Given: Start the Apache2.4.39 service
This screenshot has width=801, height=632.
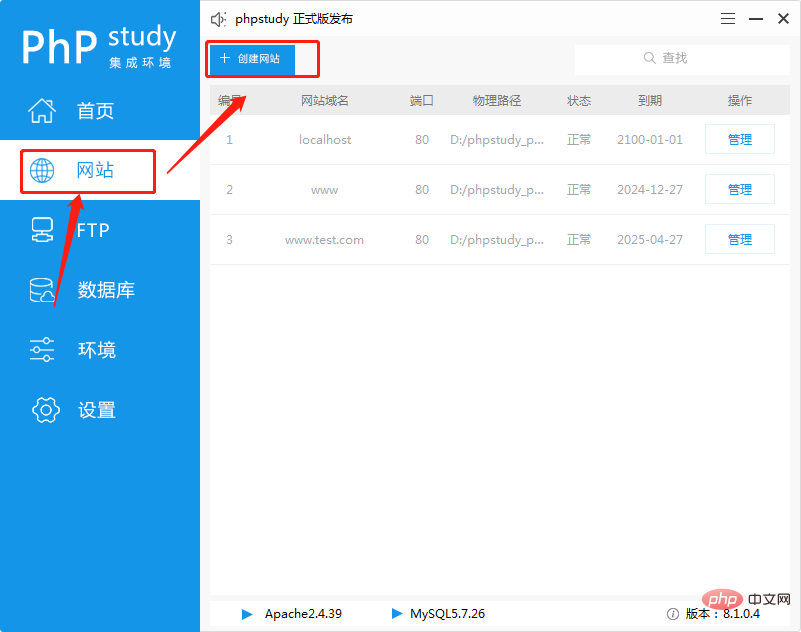Looking at the screenshot, I should [247, 614].
